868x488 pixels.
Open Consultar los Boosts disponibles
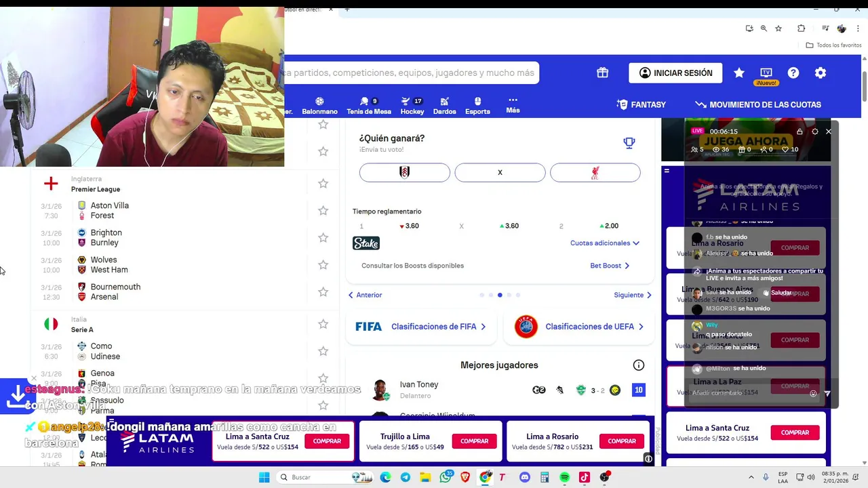tap(412, 266)
